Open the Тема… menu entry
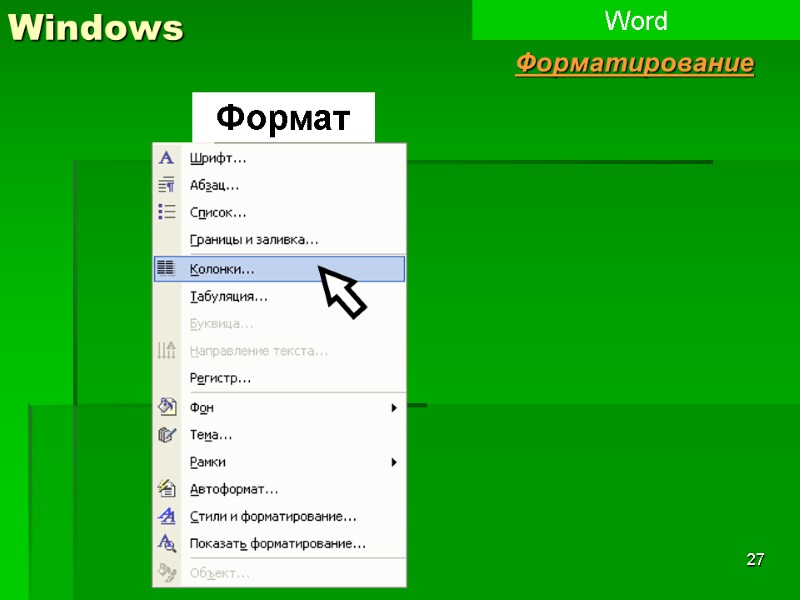This screenshot has height=600, width=800. (280, 435)
